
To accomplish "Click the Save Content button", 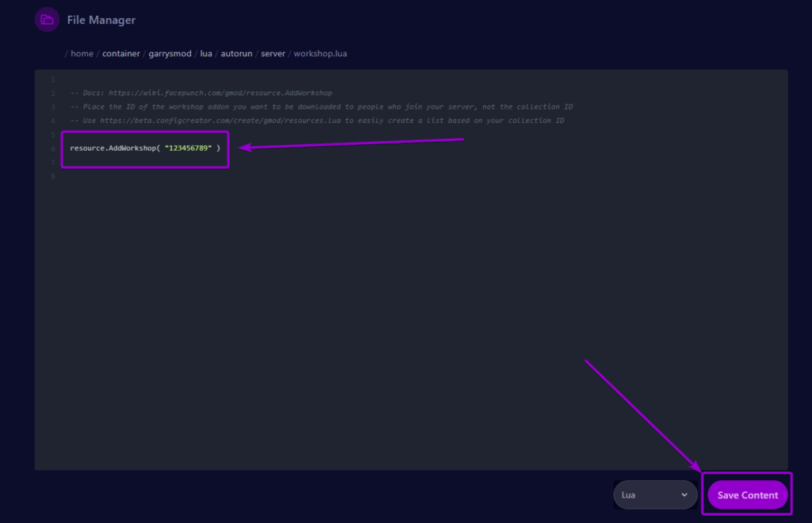I will 747,494.
